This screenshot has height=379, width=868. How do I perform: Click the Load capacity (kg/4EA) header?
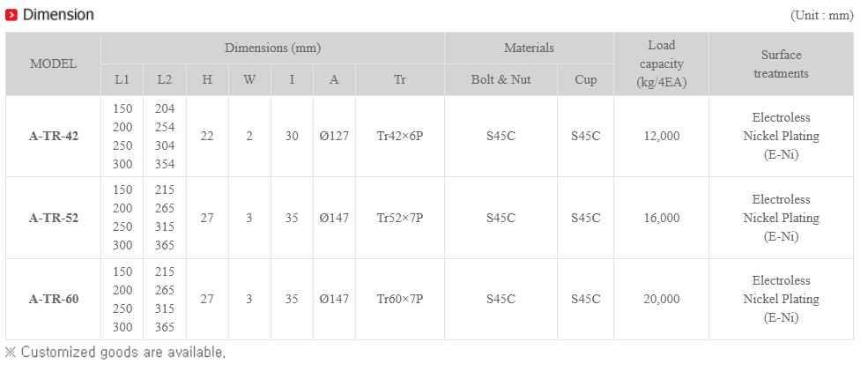[x=661, y=63]
